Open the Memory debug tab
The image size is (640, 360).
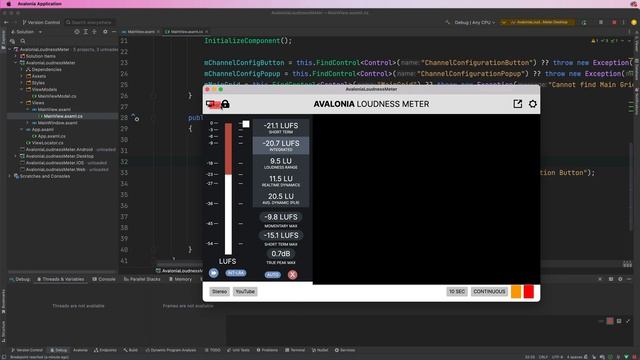[180, 279]
